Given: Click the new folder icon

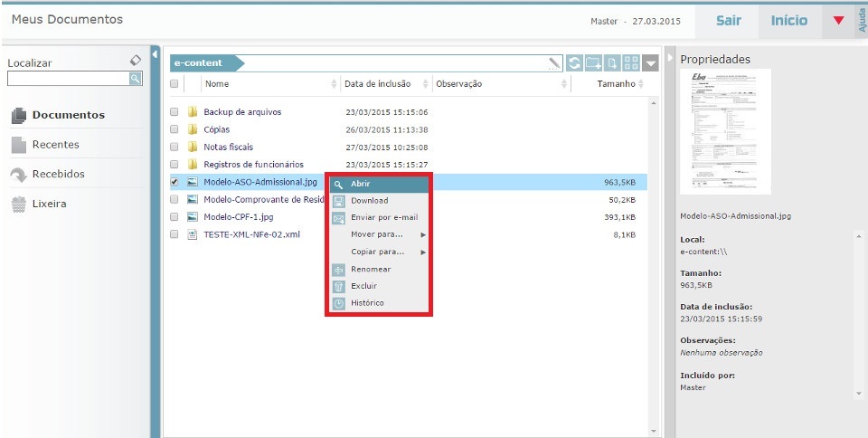Looking at the screenshot, I should (593, 63).
